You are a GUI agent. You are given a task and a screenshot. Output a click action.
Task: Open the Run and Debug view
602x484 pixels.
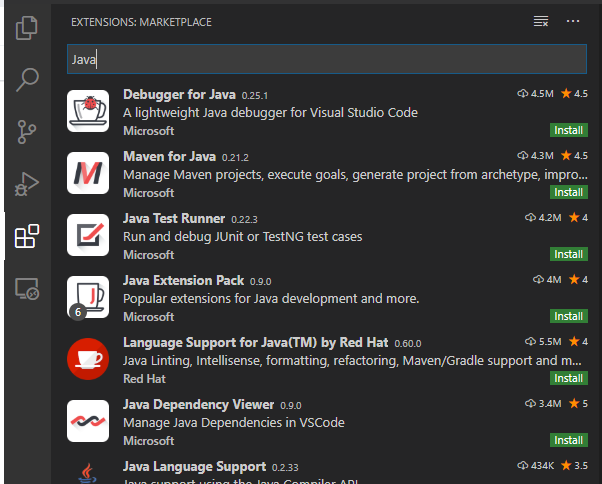point(27,184)
